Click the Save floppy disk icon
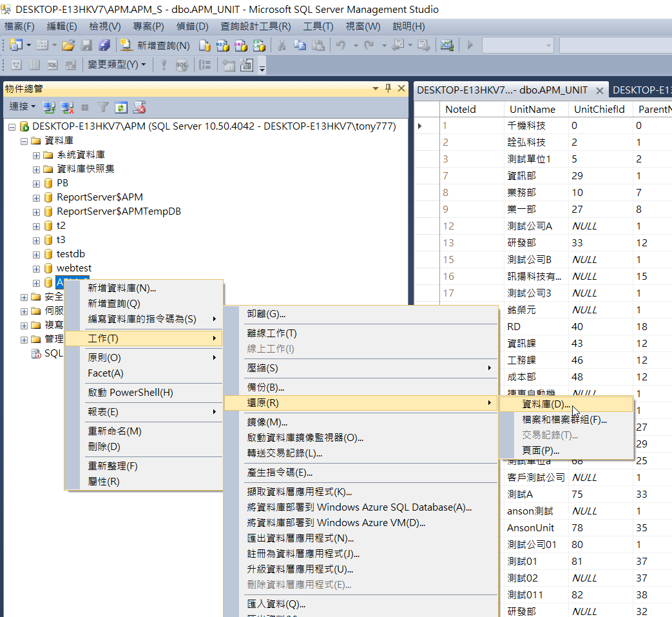672x617 pixels. pos(86,45)
